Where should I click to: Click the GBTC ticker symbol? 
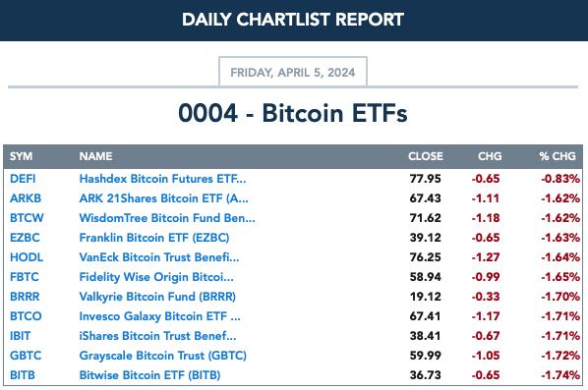26,356
